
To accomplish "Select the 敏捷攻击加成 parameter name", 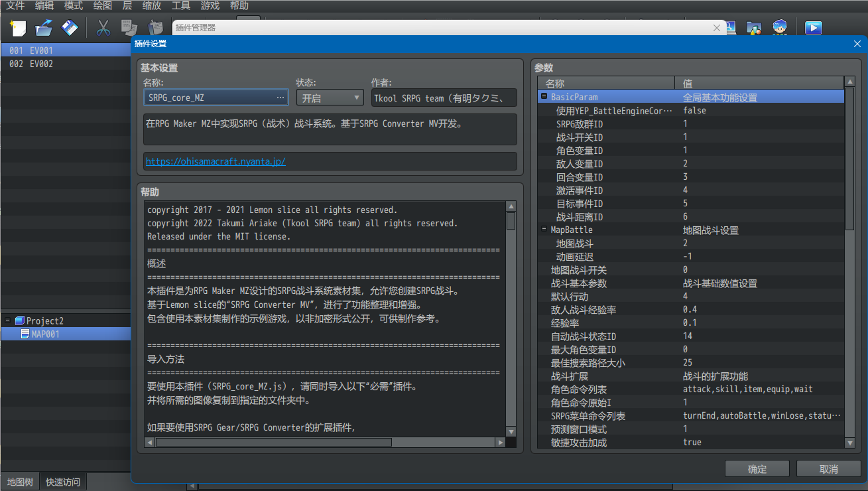I will (x=579, y=443).
